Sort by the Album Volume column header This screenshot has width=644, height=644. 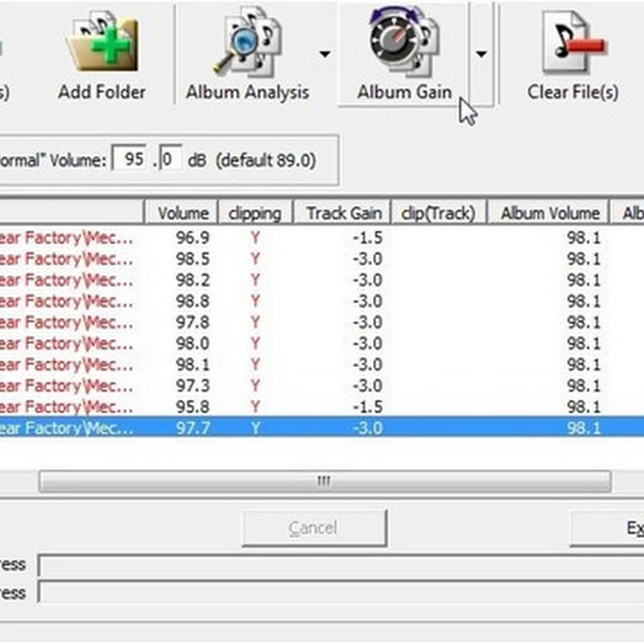coord(548,213)
